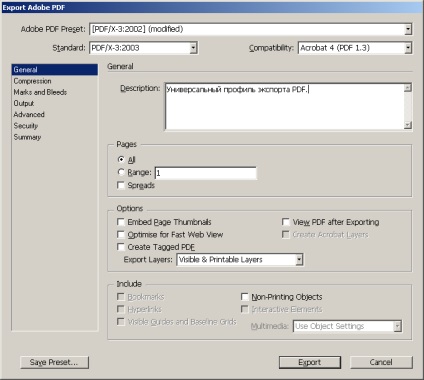
Task: Open the Output settings section
Action: 24,103
